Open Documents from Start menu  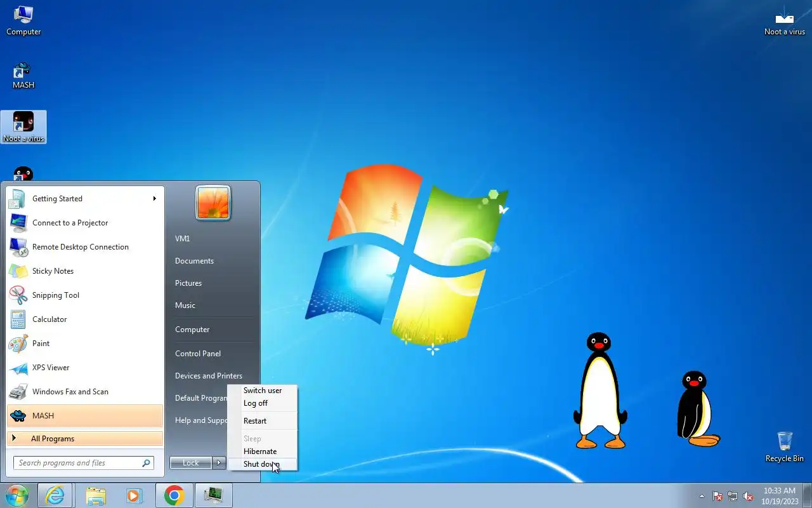194,261
